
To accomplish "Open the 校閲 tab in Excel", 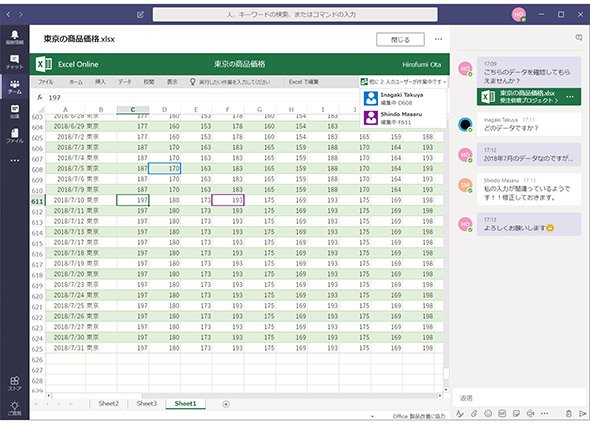I will (x=149, y=82).
